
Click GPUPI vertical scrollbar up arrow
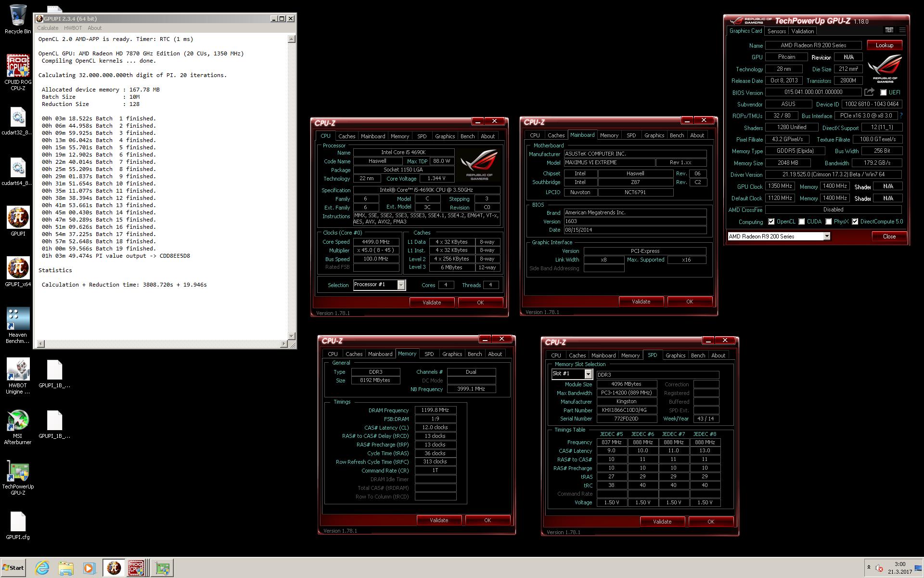pyautogui.click(x=292, y=39)
